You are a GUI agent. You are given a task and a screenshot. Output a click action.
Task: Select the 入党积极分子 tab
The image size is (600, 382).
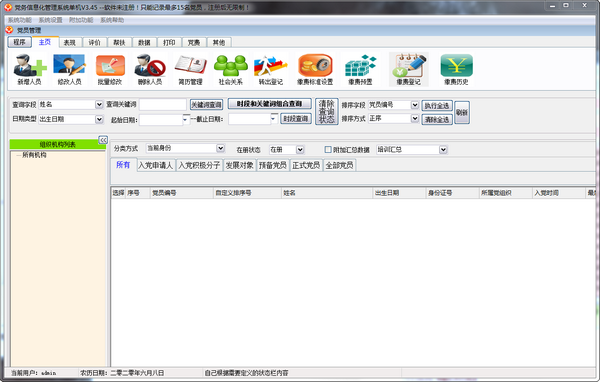(x=199, y=165)
